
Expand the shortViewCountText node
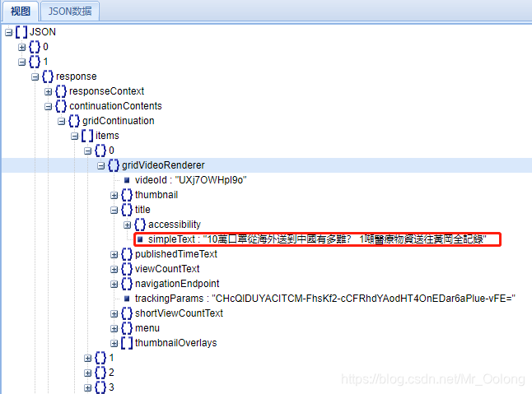tap(114, 313)
